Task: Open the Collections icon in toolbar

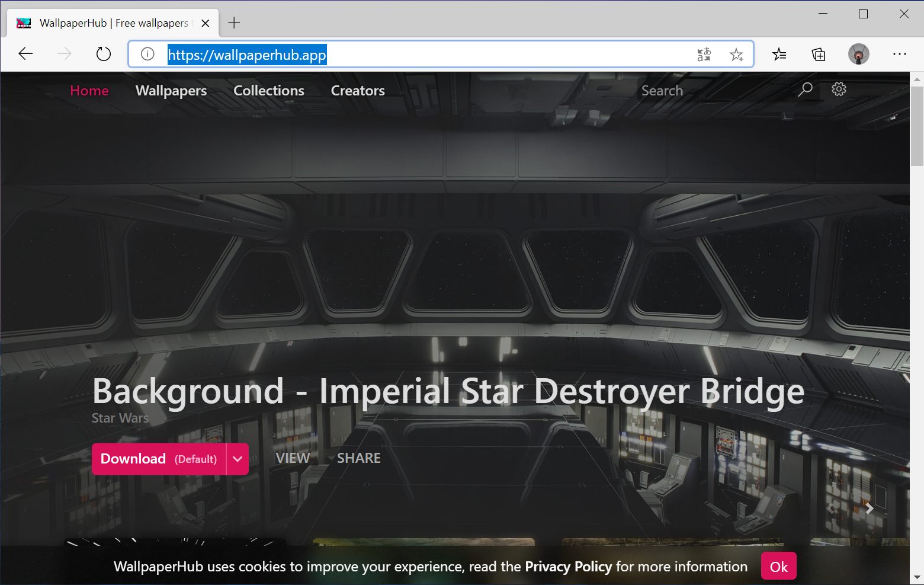Action: click(819, 55)
